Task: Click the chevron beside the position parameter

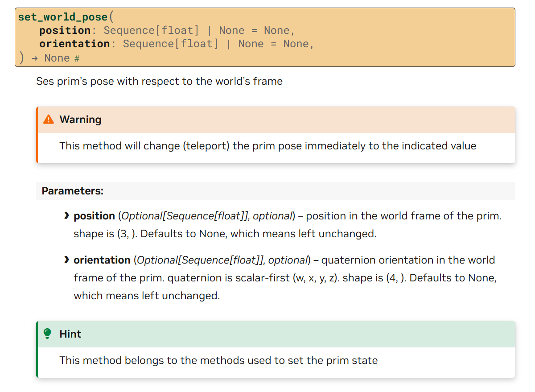Action: pos(67,216)
